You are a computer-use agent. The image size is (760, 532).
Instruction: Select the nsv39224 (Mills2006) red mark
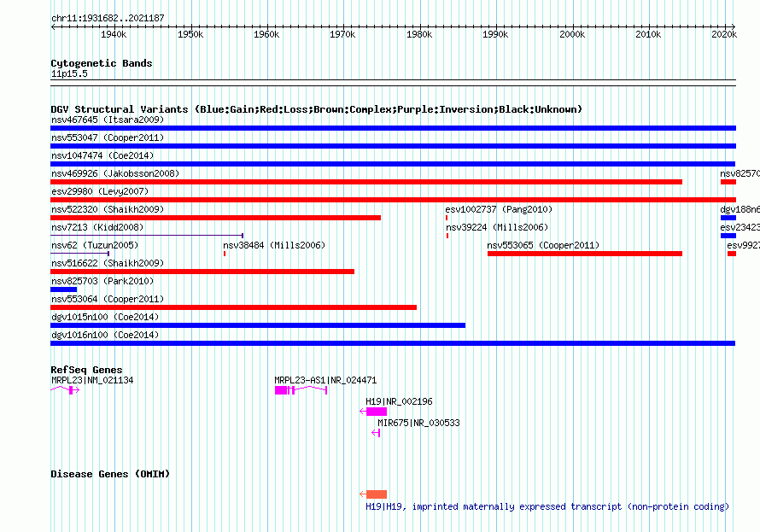447,236
